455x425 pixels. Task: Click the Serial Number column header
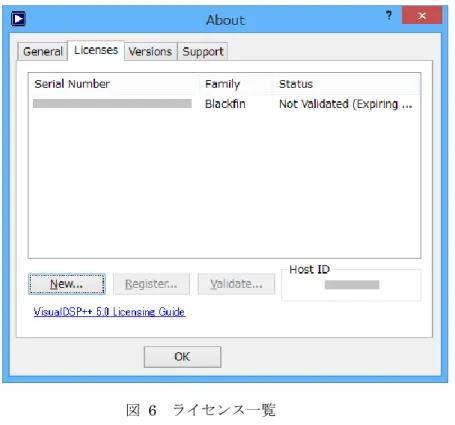tap(114, 84)
